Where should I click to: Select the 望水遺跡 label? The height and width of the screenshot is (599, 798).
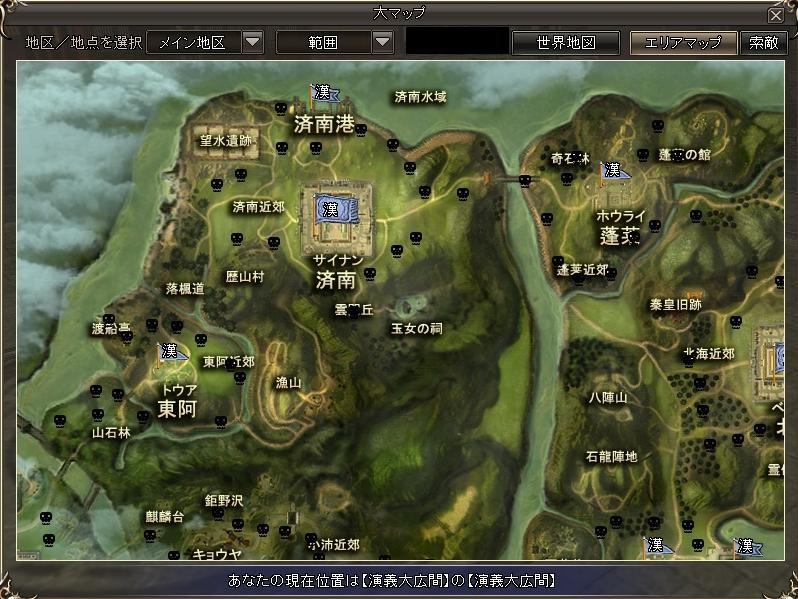click(x=225, y=140)
